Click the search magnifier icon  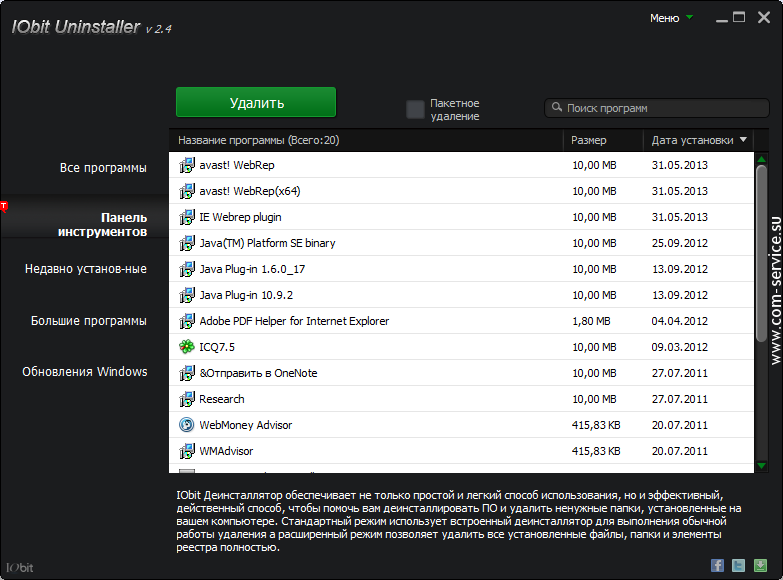557,107
